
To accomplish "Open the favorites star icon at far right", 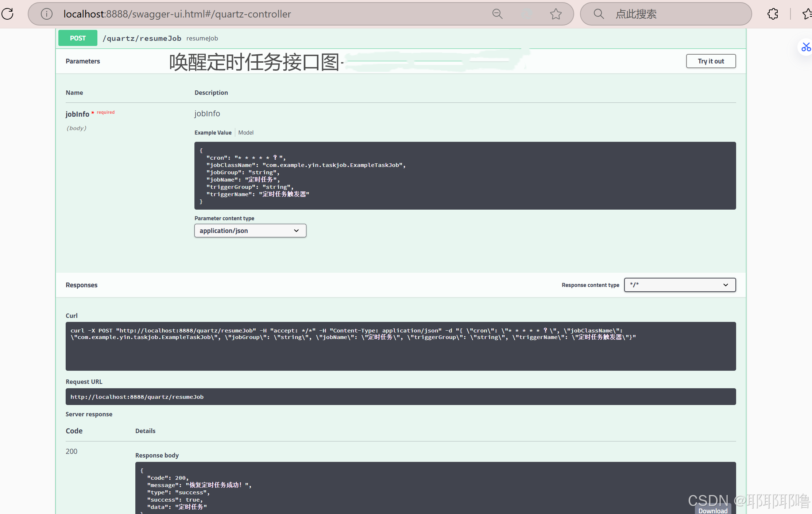I will (807, 14).
